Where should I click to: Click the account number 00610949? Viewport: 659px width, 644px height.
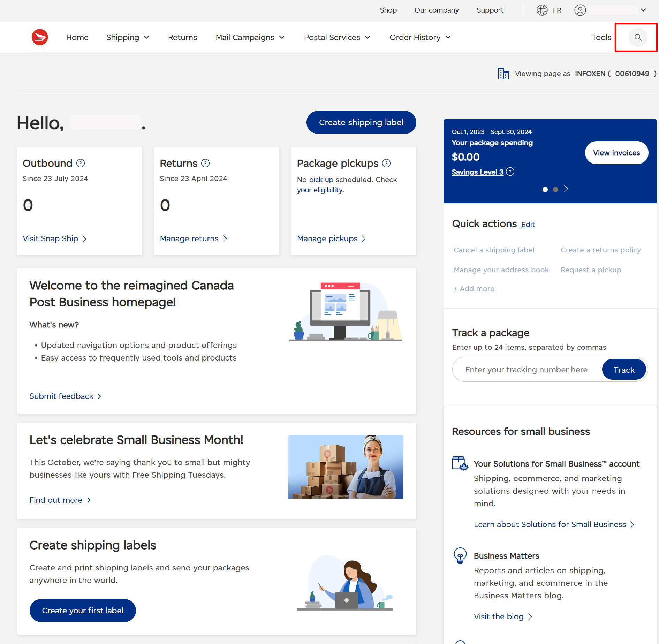coord(632,74)
